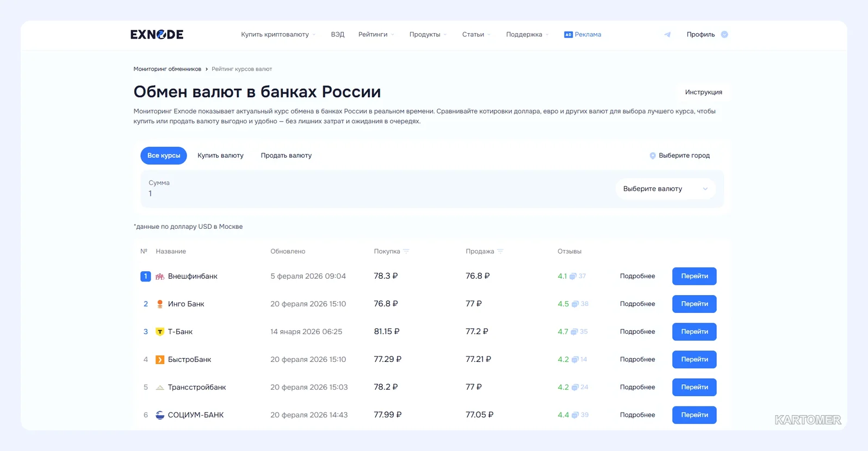Image resolution: width=868 pixels, height=451 pixels.
Task: Expand the Поддержка menu
Action: tap(527, 34)
